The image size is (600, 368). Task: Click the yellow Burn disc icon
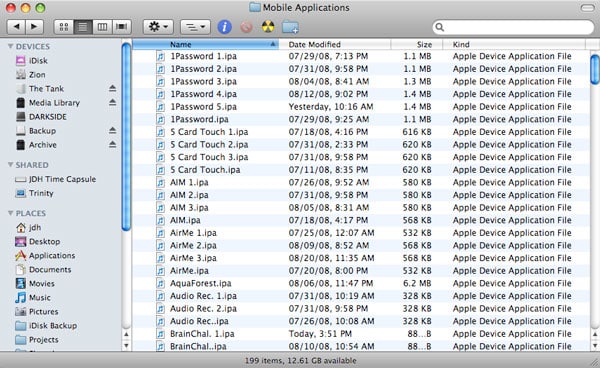pos(268,27)
